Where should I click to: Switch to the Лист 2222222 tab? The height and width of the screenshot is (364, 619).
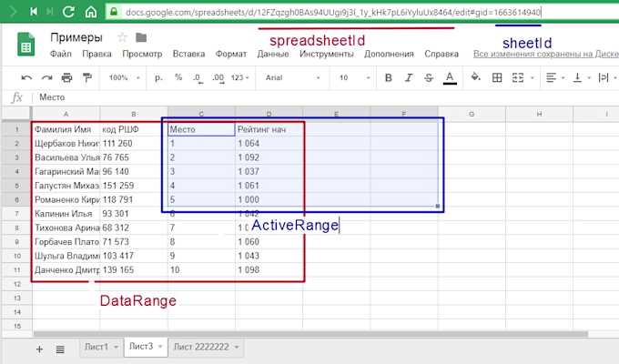201,347
